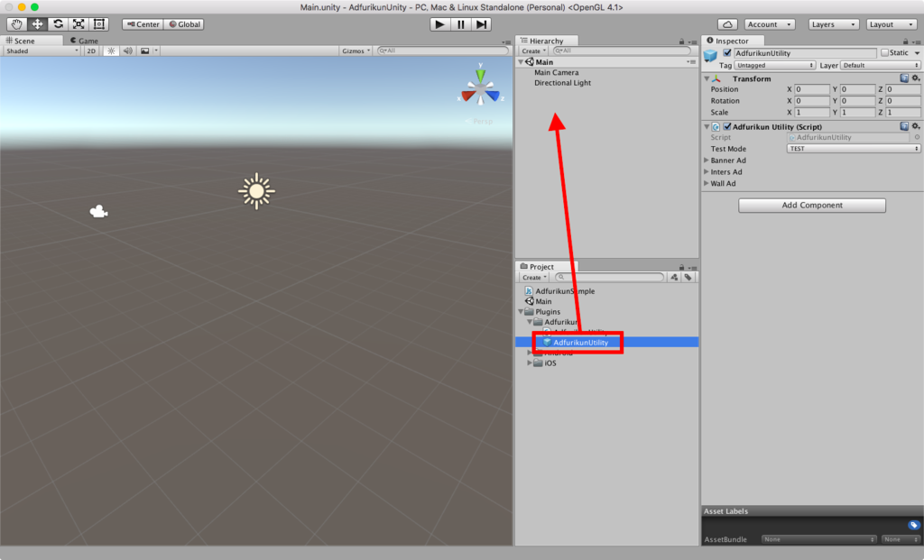The image size is (924, 560).
Task: Click the Pause button
Action: [460, 24]
